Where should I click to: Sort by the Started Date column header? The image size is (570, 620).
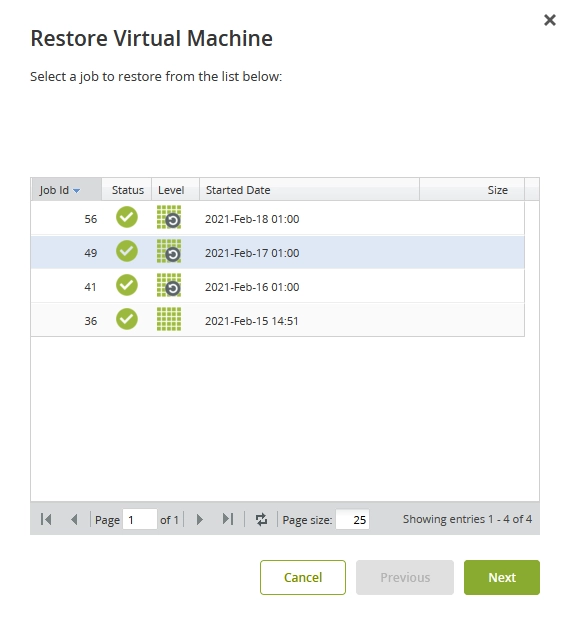click(309, 190)
